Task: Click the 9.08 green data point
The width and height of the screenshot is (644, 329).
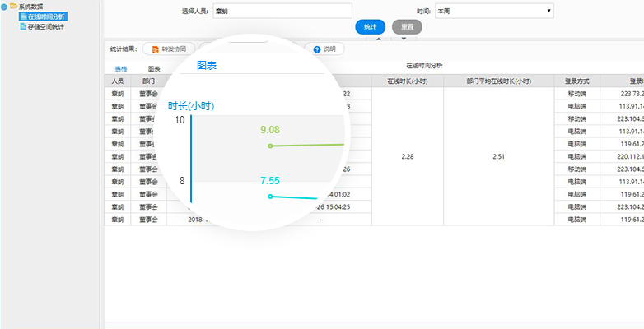Action: 270,146
